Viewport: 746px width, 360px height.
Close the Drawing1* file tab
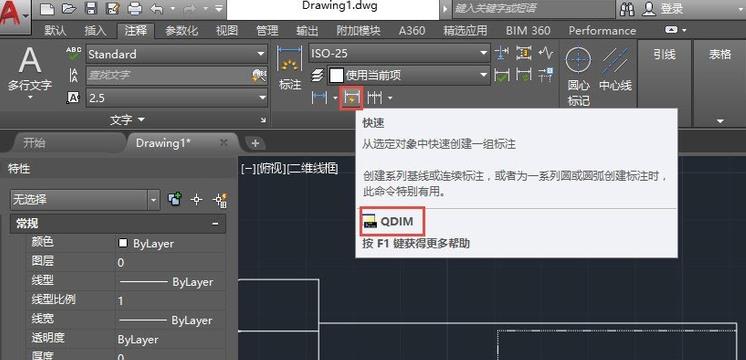(x=223, y=142)
